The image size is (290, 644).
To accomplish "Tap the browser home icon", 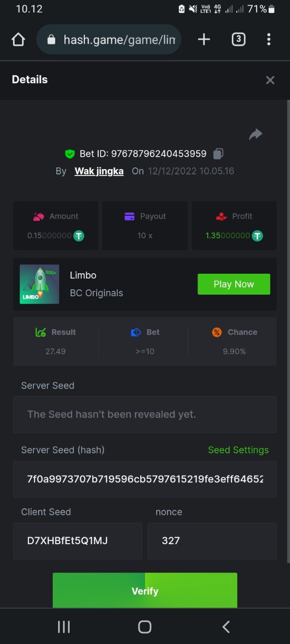I will coord(18,40).
